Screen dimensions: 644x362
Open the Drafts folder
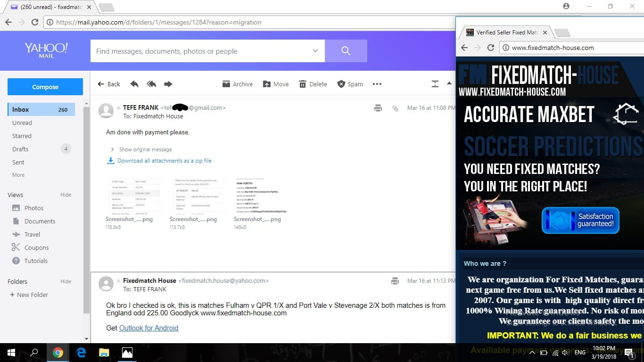pos(20,149)
